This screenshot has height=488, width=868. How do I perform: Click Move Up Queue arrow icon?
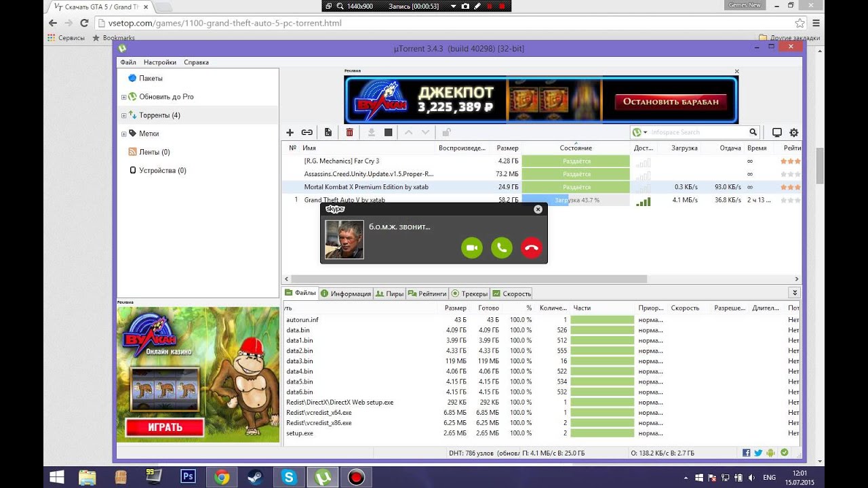[x=408, y=132]
